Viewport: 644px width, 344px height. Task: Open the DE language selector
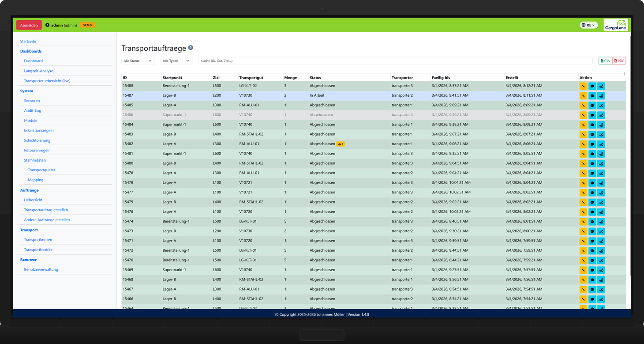coord(588,25)
